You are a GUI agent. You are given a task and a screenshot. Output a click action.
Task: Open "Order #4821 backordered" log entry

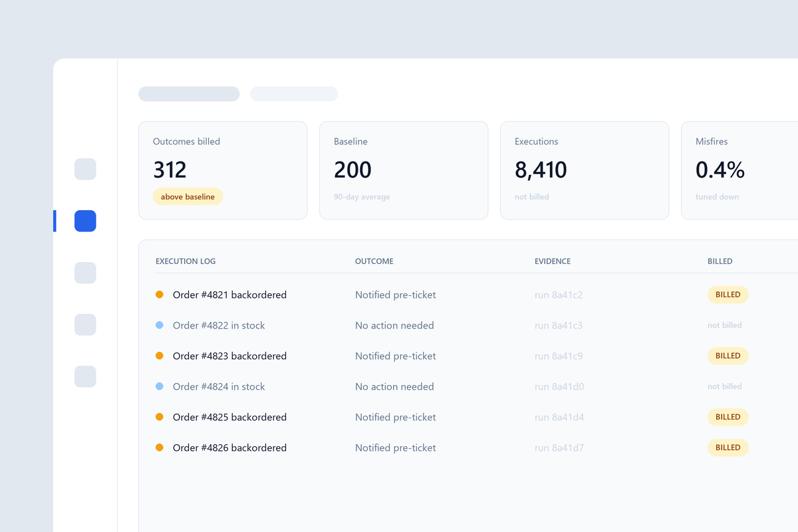(229, 295)
